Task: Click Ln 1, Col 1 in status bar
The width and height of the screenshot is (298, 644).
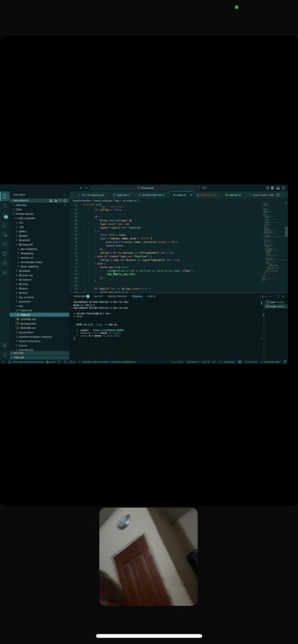Action: (177, 362)
